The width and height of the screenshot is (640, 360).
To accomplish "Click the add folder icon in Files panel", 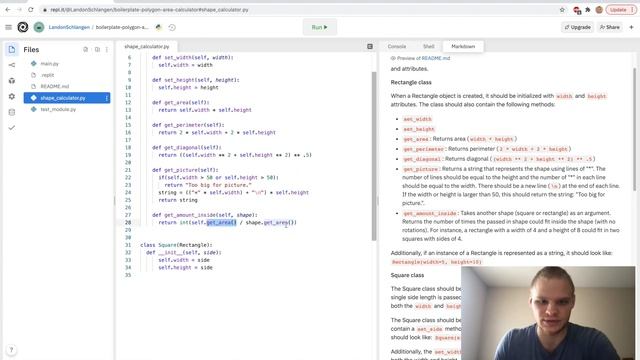I will tap(97, 49).
